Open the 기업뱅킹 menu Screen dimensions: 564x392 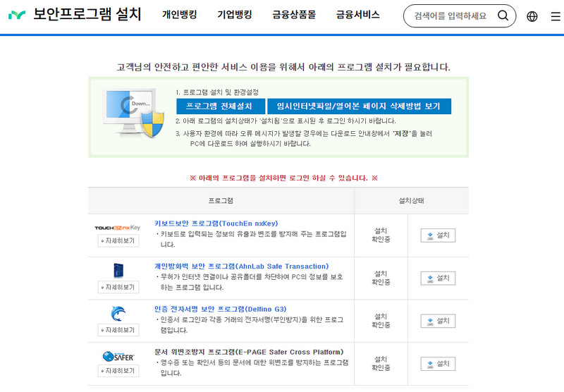(x=235, y=15)
